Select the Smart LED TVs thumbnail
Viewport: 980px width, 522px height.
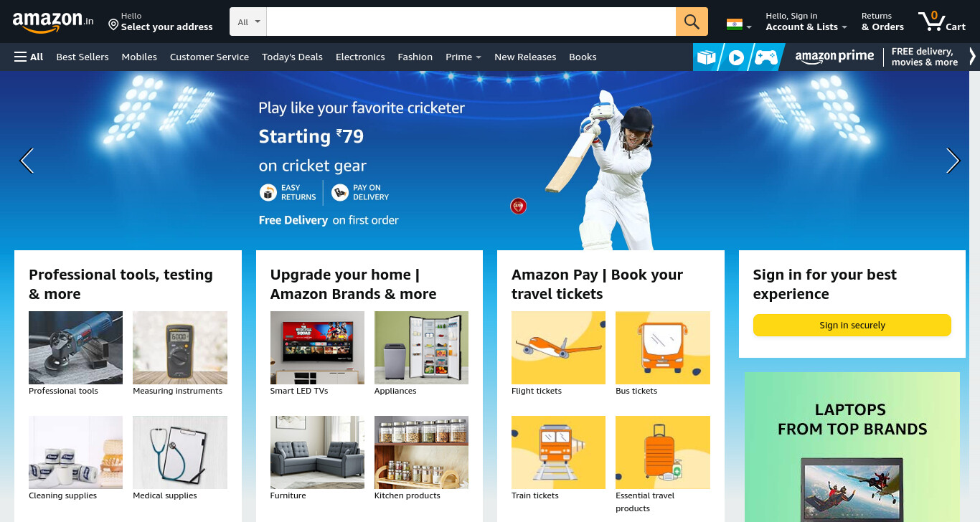pos(317,348)
